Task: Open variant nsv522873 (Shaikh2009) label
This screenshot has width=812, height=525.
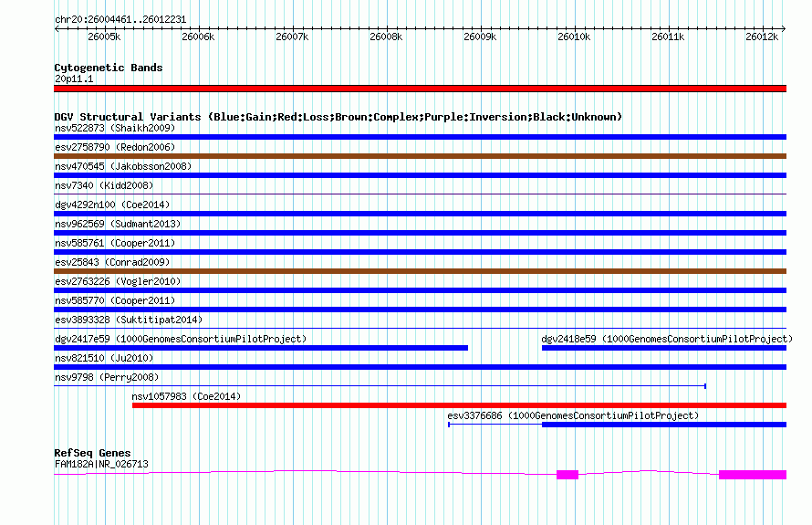Action: (x=115, y=128)
